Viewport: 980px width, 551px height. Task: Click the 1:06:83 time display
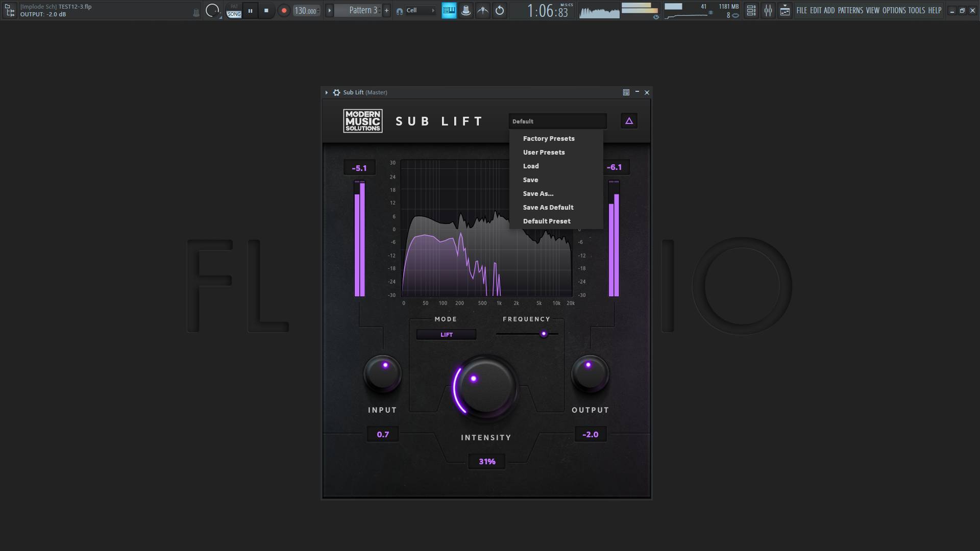tap(548, 11)
